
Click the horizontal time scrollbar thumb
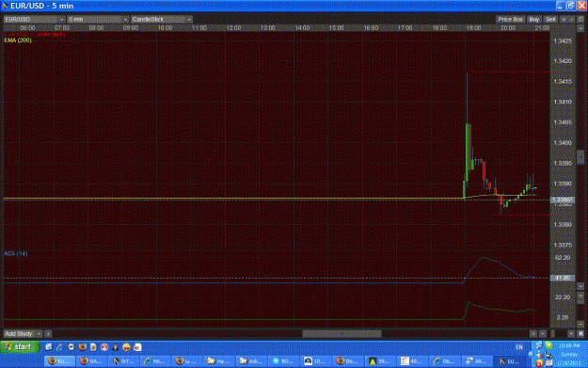click(342, 333)
